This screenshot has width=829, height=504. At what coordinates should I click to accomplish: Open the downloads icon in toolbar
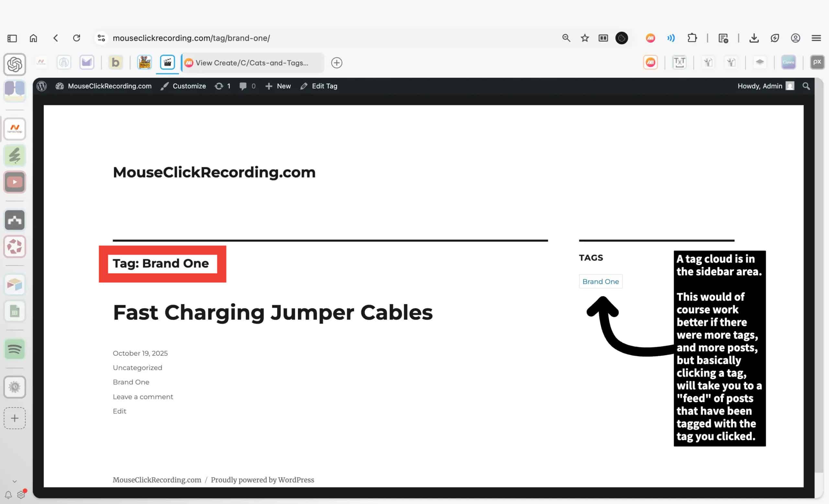pos(754,38)
